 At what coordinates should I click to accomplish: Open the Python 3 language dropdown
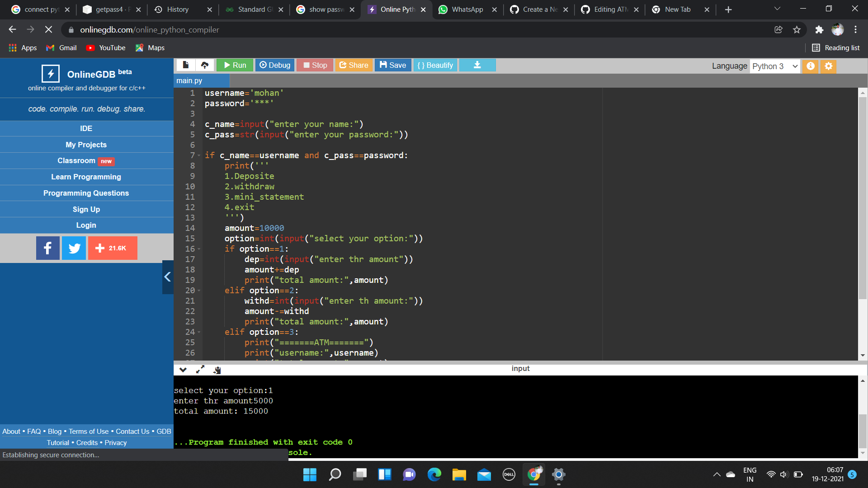click(775, 66)
